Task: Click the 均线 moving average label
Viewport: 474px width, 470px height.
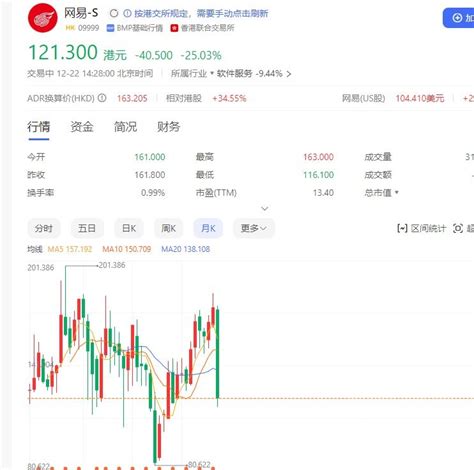Action: pyautogui.click(x=35, y=249)
